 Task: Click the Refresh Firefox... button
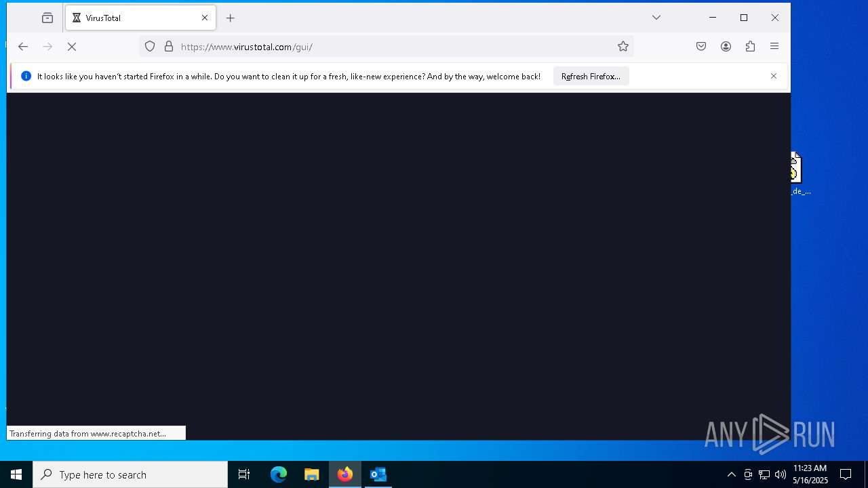click(591, 77)
